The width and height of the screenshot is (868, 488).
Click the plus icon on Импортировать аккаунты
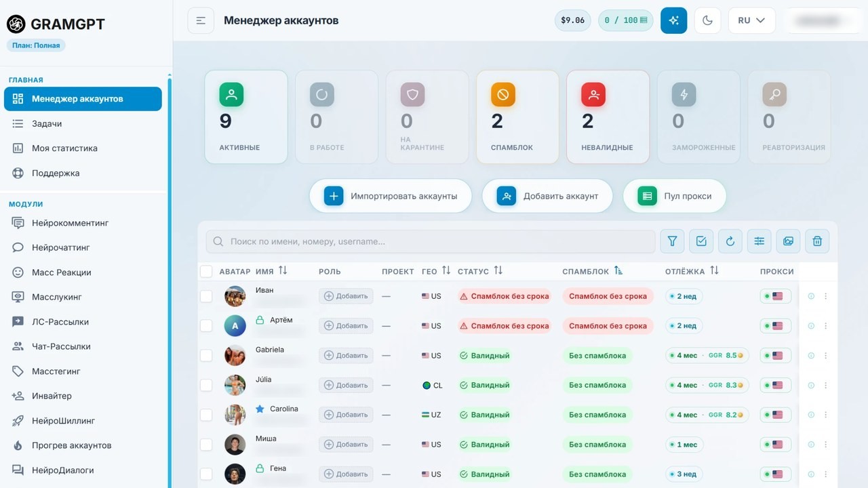pyautogui.click(x=333, y=196)
